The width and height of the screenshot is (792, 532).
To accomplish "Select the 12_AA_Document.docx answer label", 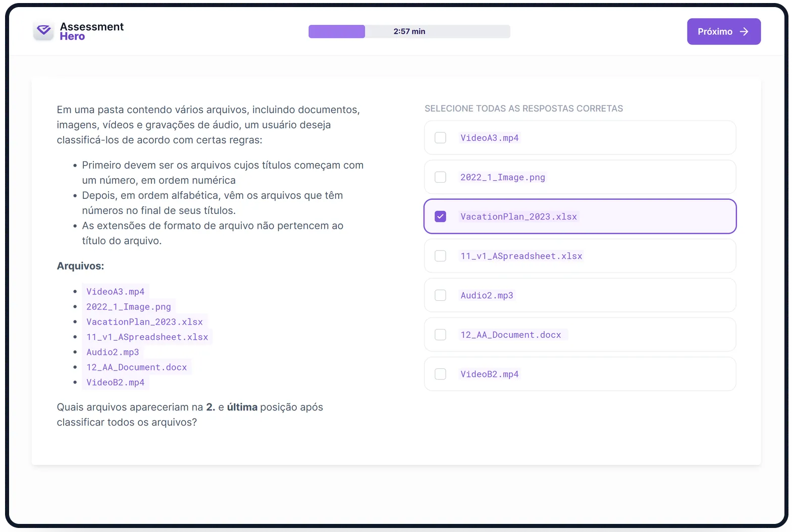I will point(511,335).
